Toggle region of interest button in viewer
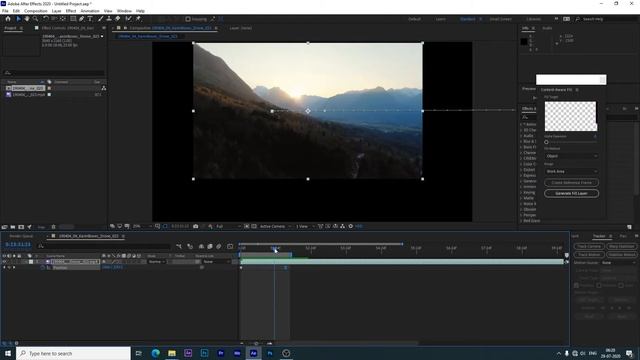Screen dimensions: 640x360 (x=247, y=226)
